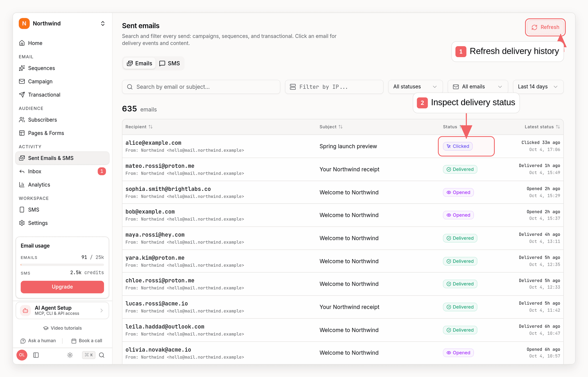Open the All statuses dropdown

(x=415, y=87)
